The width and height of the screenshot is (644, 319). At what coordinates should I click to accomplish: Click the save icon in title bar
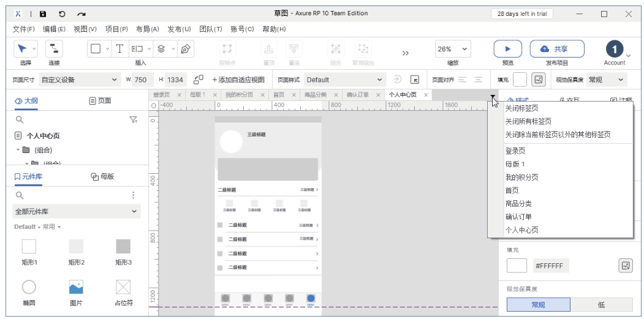(x=43, y=13)
